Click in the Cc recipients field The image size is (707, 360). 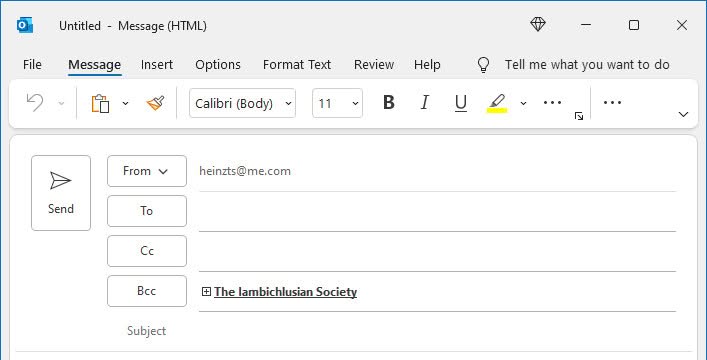437,251
